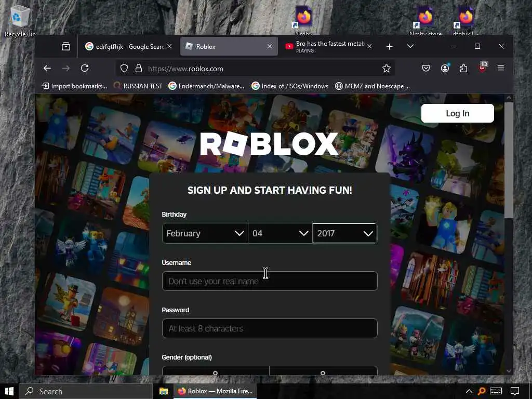
Task: Open the Endermanch/Malware bookmark
Action: pyautogui.click(x=206, y=86)
